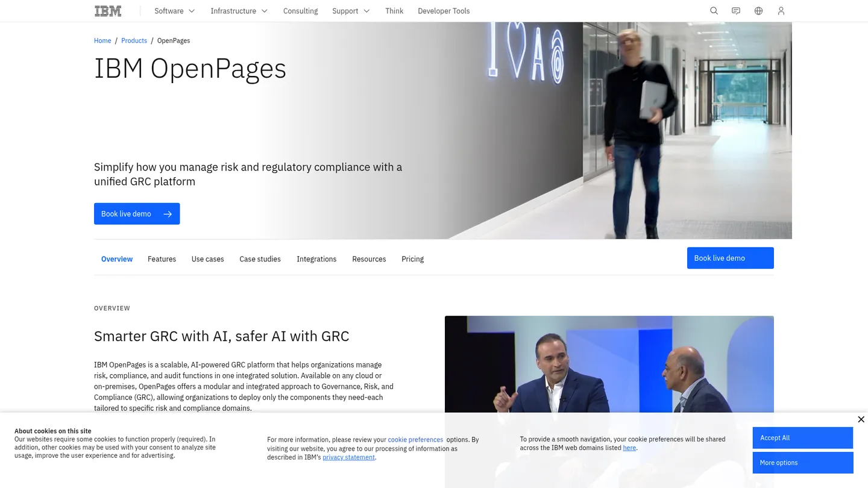The height and width of the screenshot is (488, 868).
Task: Open the Think nav item
Action: (x=394, y=11)
